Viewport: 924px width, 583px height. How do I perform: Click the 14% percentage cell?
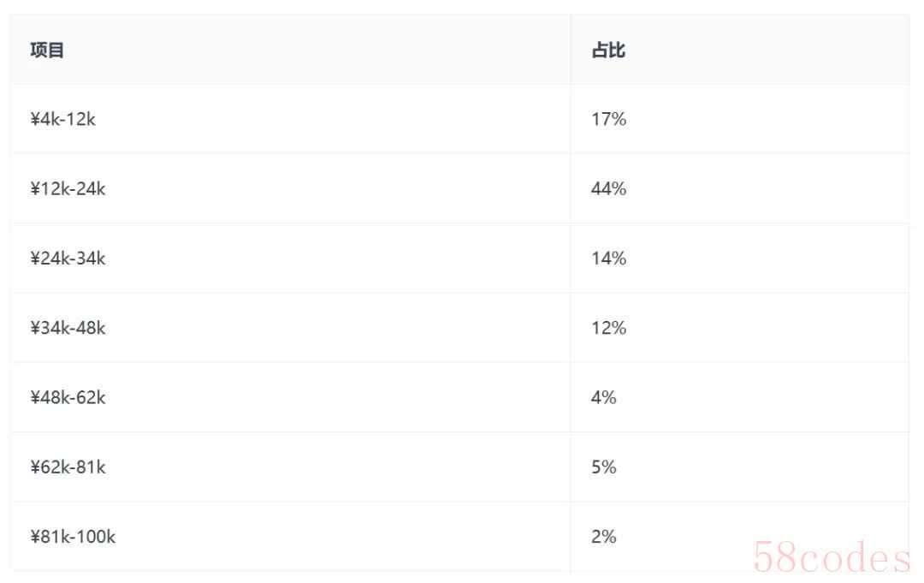point(608,259)
